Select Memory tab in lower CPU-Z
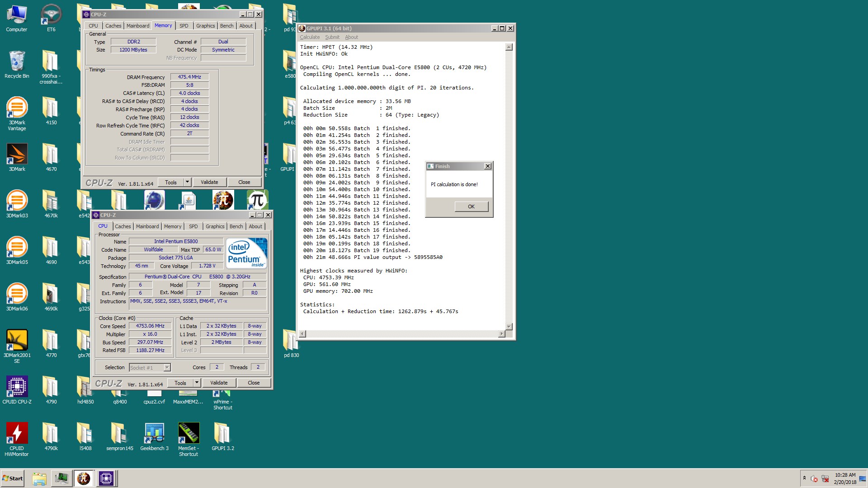This screenshot has width=868, height=488. coord(173,226)
